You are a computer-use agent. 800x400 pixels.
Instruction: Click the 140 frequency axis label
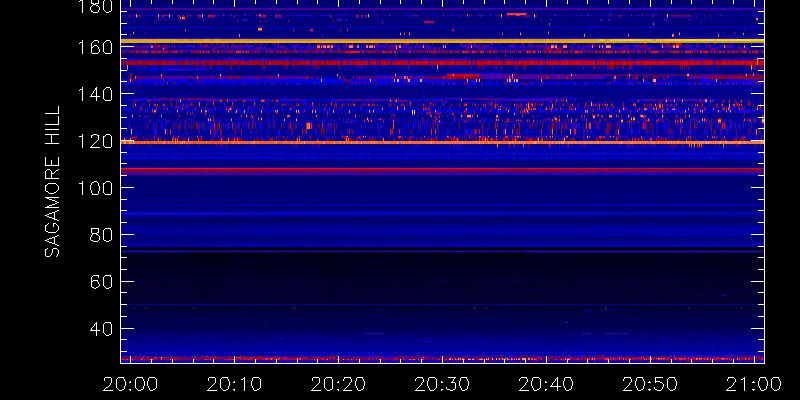[x=94, y=94]
